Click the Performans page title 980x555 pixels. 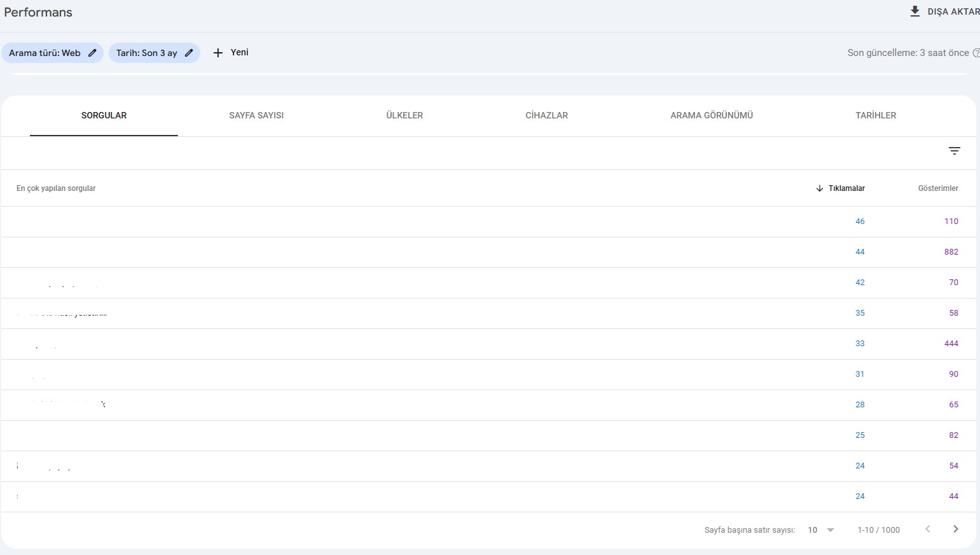pyautogui.click(x=38, y=12)
